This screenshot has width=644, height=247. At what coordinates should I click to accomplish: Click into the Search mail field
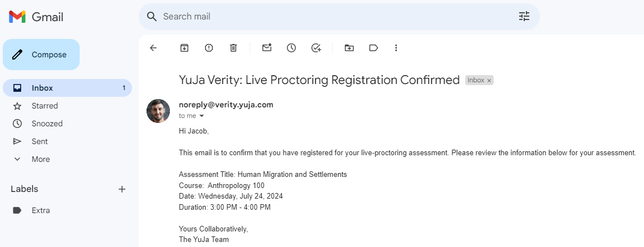tap(334, 17)
